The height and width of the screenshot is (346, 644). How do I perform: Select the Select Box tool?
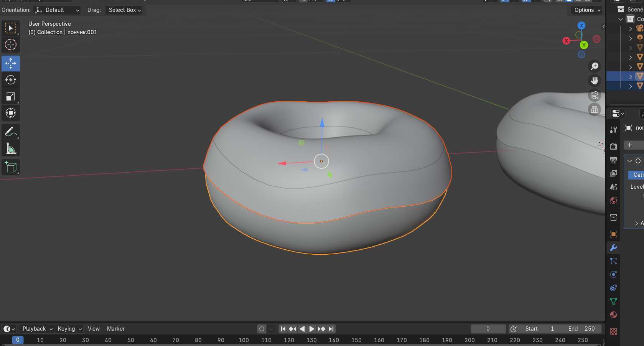[11, 28]
